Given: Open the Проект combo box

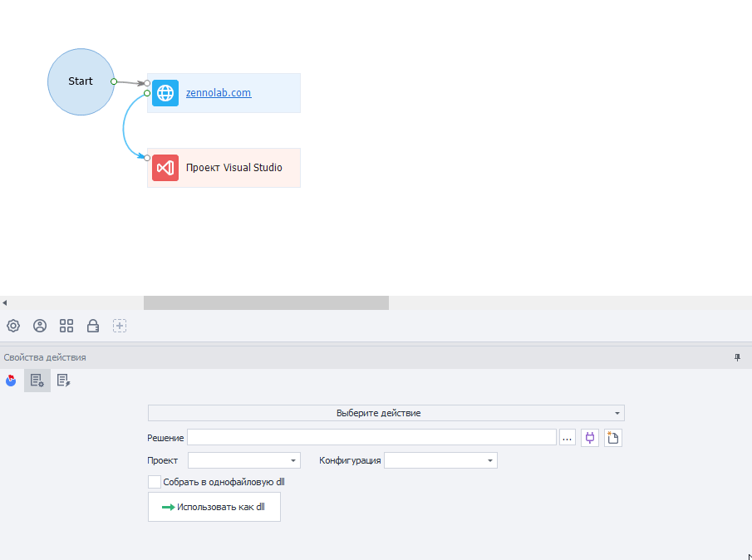Looking at the screenshot, I should click(243, 460).
